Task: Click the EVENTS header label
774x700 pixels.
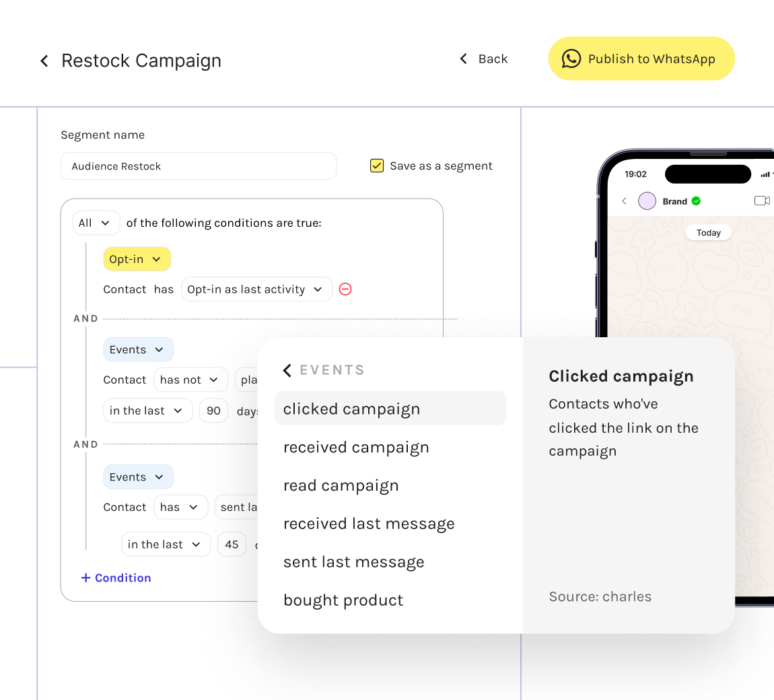Action: tap(332, 370)
